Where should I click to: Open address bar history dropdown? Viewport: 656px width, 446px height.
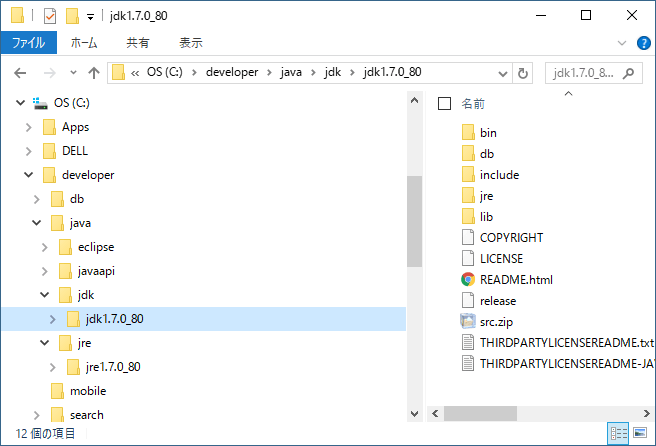click(x=501, y=73)
